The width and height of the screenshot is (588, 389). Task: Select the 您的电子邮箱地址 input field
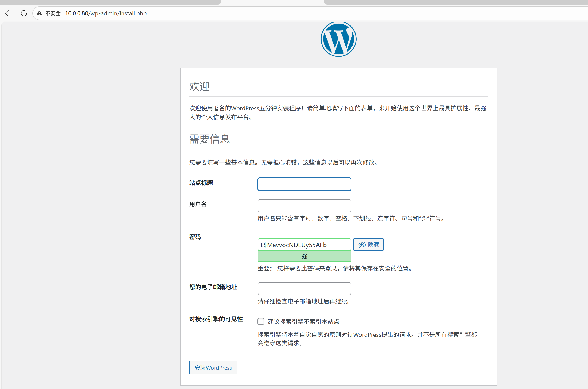point(304,288)
